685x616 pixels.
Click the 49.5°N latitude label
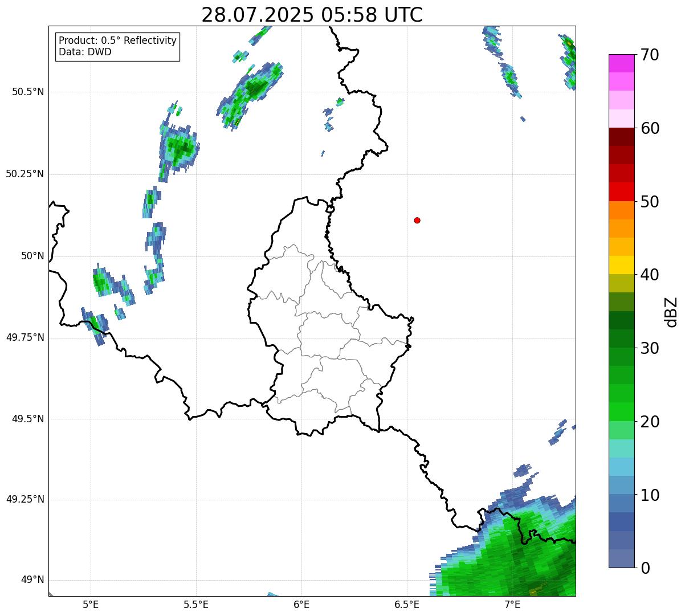27,419
